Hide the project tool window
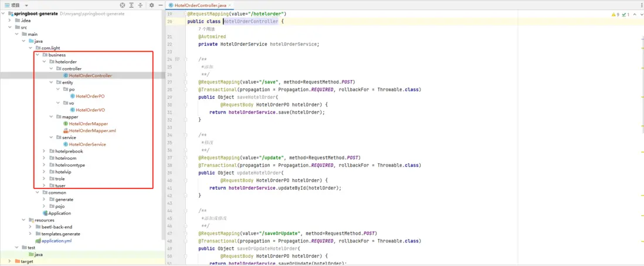Screen dimensions: 644x266 pos(160,5)
